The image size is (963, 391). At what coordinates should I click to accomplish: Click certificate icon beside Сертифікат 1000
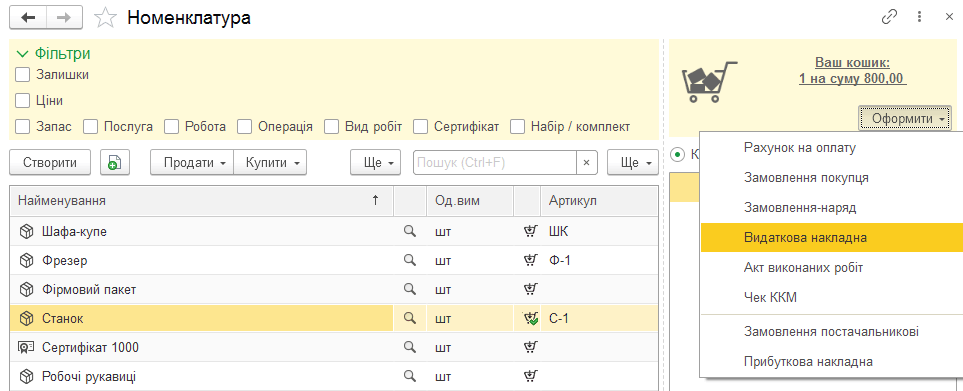coord(26,347)
